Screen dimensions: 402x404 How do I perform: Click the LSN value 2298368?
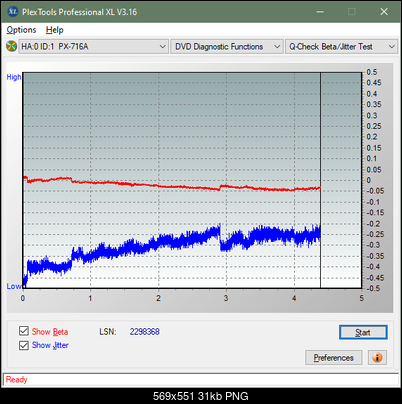coord(145,332)
